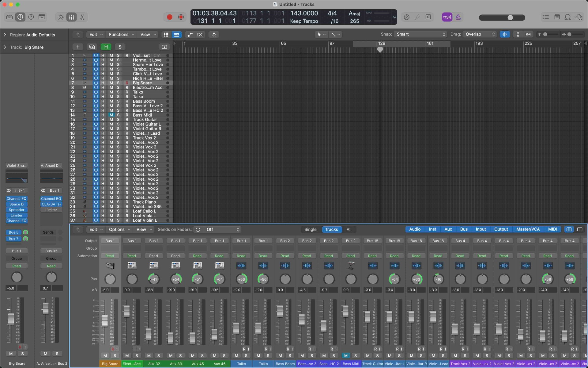Enable the count-in 1234 button

(447, 17)
